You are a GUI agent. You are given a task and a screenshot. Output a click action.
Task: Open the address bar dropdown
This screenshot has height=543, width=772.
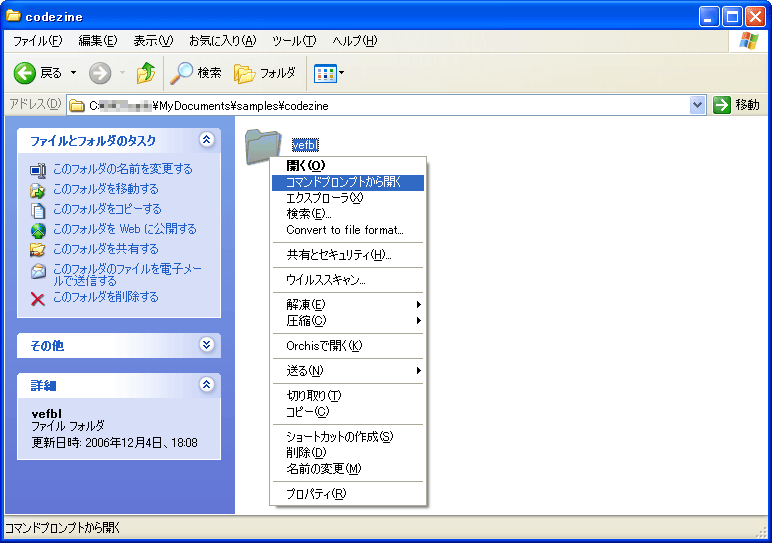[x=697, y=105]
